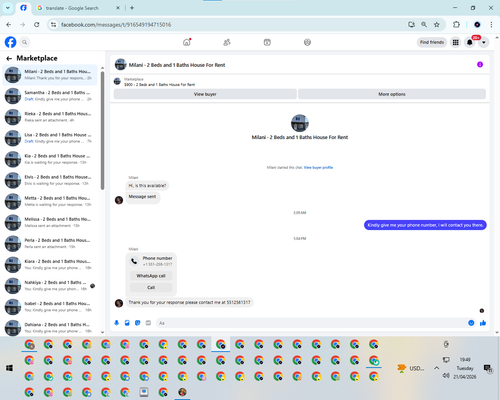Open the Melissa conversation

coord(50,222)
